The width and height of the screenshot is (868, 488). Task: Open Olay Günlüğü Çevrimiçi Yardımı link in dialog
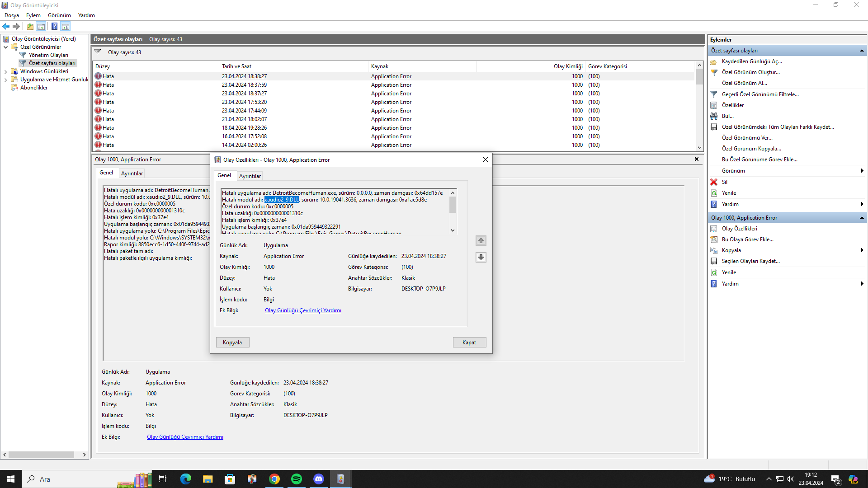[303, 310]
